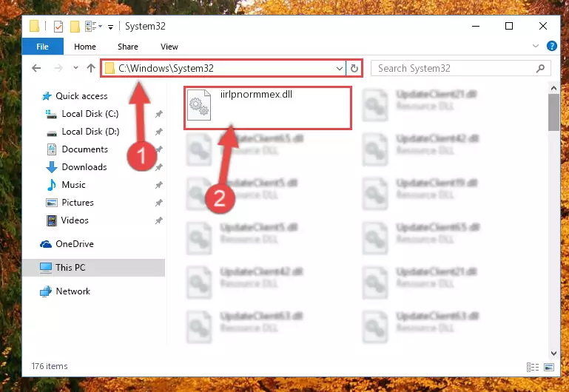Go forward using the forward arrow

58,68
